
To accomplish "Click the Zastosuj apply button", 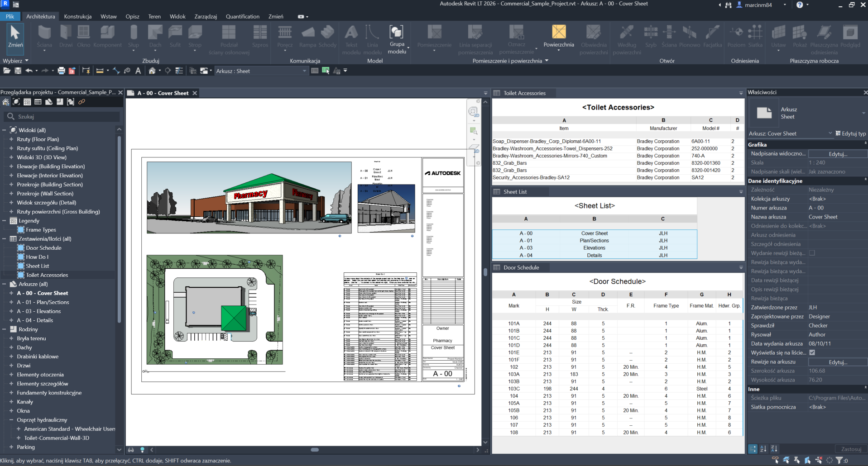I will pos(851,449).
